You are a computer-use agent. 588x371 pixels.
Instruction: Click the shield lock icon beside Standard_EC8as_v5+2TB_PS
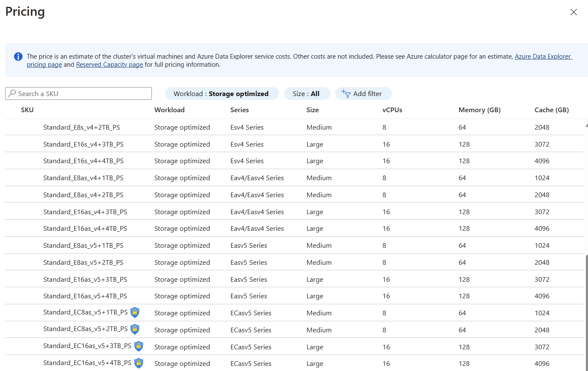point(135,329)
